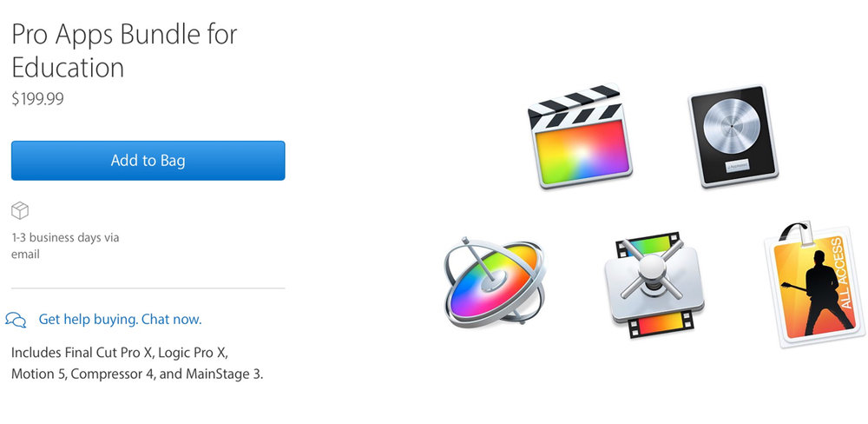Click the horizontal divider below delivery info
This screenshot has height=424, width=868.
tap(148, 288)
